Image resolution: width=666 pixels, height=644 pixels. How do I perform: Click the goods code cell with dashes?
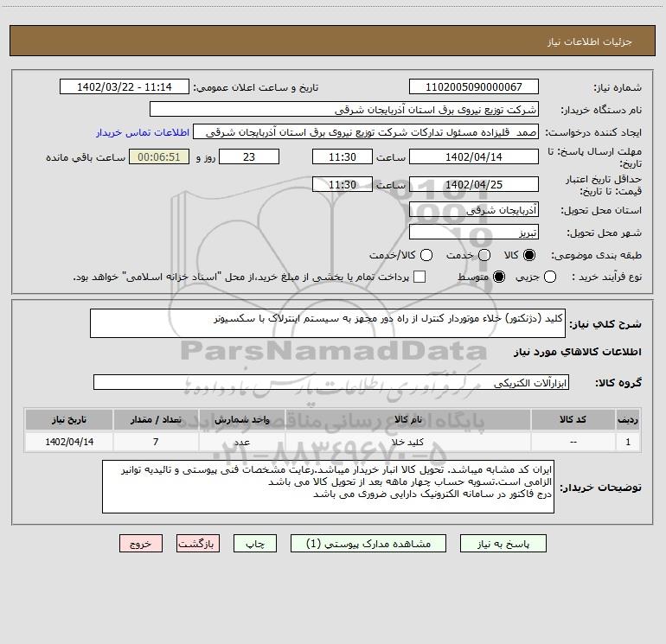pyautogui.click(x=573, y=442)
